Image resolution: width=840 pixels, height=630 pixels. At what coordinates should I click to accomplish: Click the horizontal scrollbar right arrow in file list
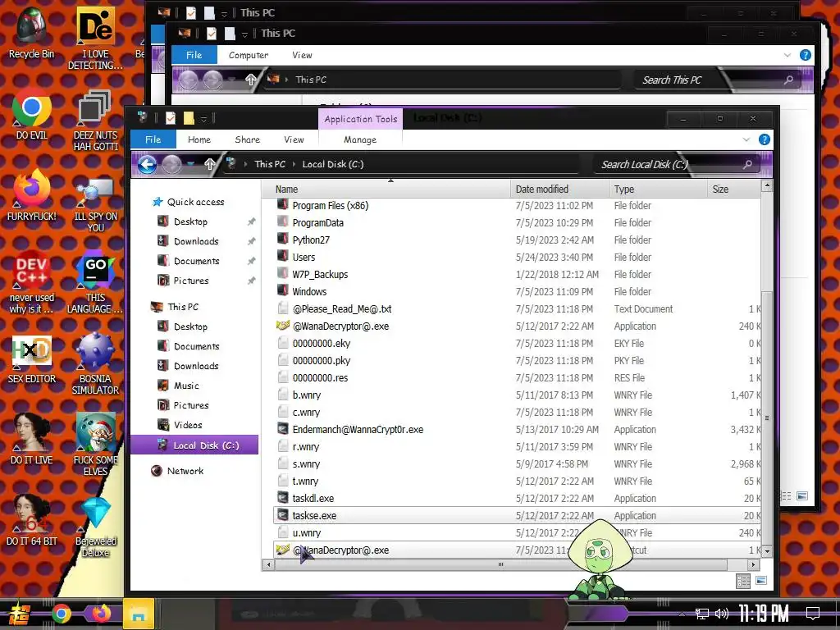click(753, 564)
